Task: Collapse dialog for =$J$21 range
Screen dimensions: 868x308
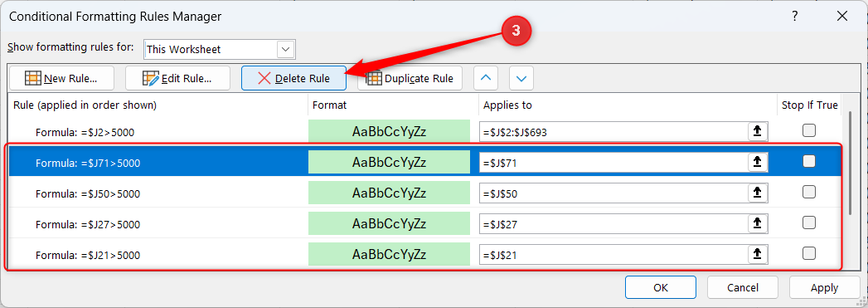Action: pos(758,254)
